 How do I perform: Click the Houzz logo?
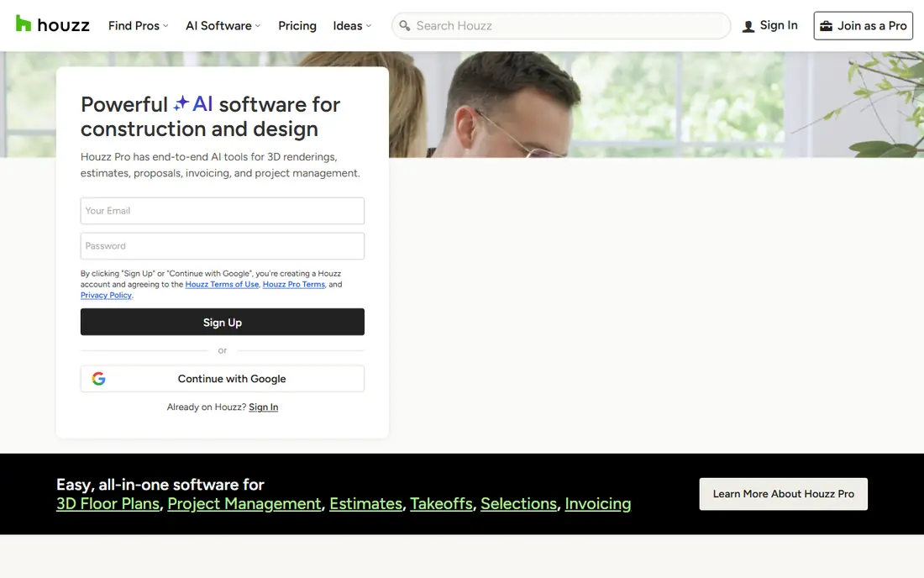52,24
